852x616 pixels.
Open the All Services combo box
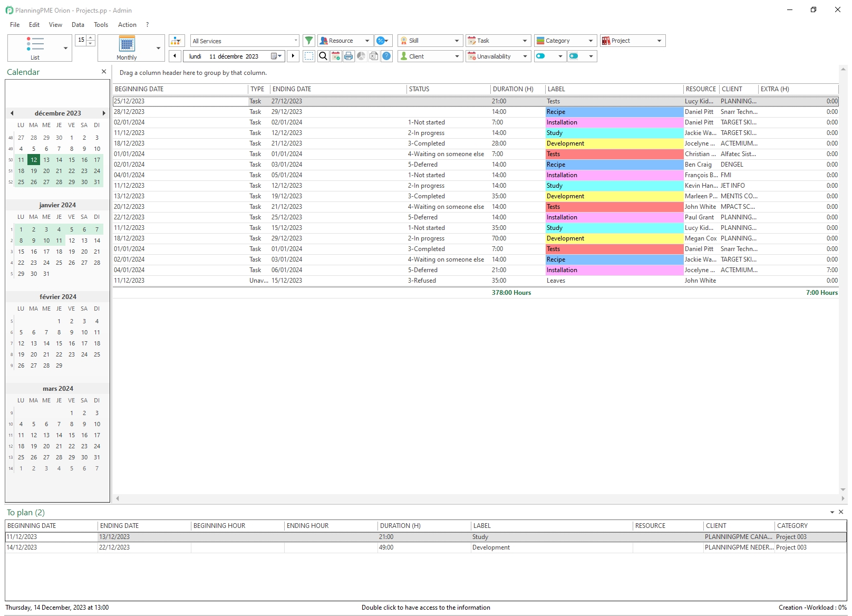coord(245,41)
